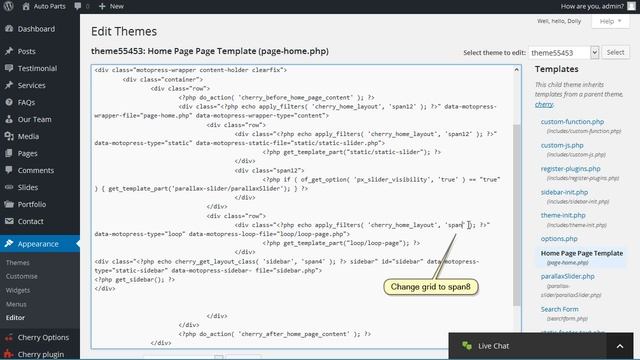This screenshot has width=640, height=360.
Task: Open parallaxSlider.php template
Action: 567,276
